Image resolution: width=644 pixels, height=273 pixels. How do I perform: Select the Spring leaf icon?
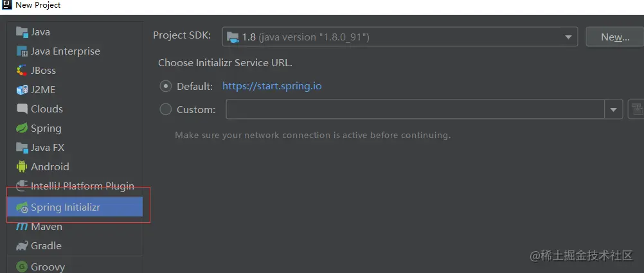[x=22, y=128]
